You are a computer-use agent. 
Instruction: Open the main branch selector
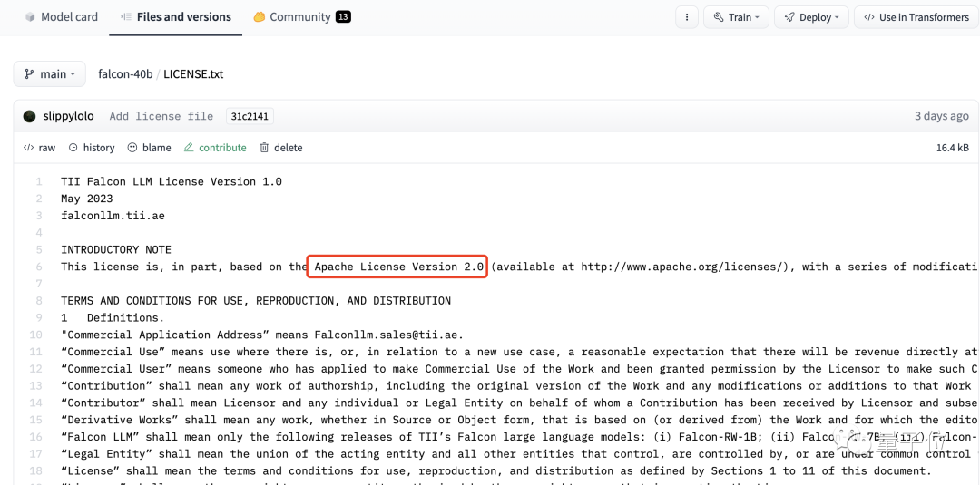[49, 73]
